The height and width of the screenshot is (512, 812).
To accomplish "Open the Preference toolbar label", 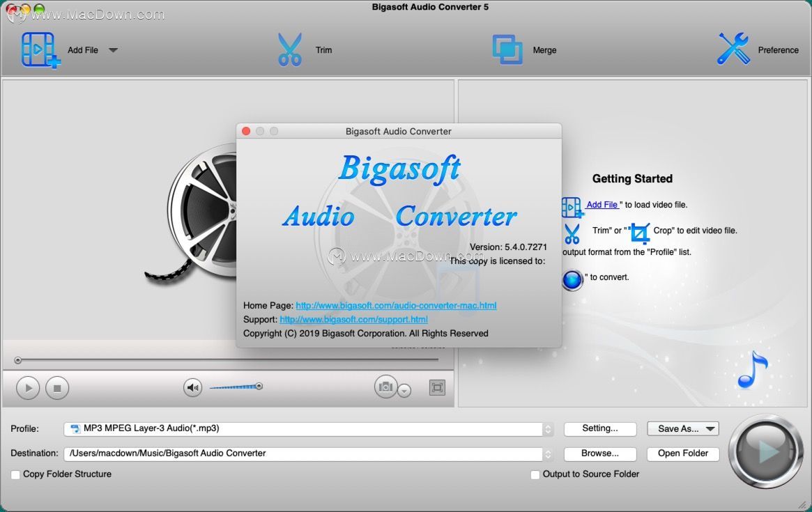I will point(778,50).
